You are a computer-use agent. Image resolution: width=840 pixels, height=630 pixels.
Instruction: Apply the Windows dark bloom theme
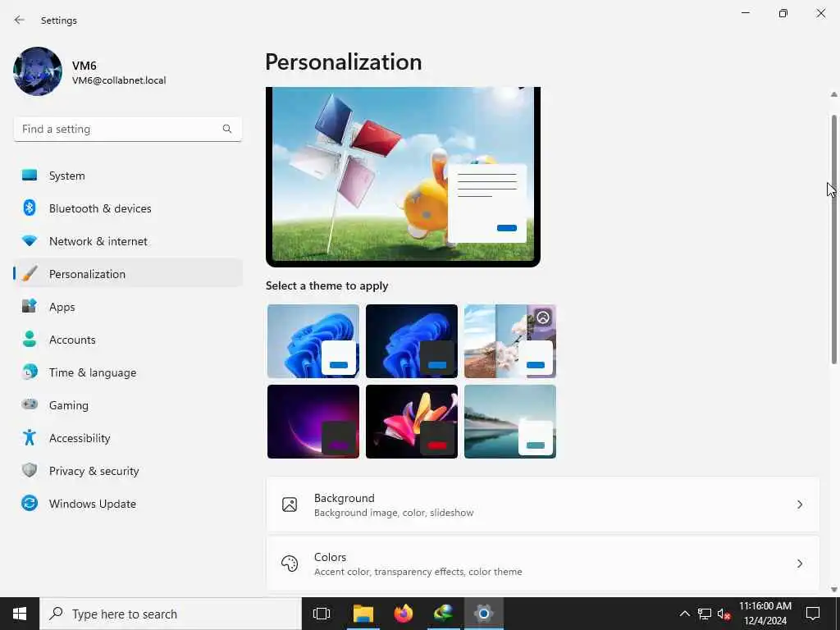[x=412, y=341]
